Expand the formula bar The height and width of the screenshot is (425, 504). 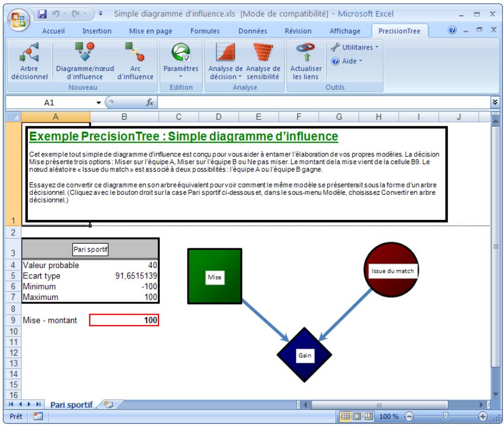[495, 102]
